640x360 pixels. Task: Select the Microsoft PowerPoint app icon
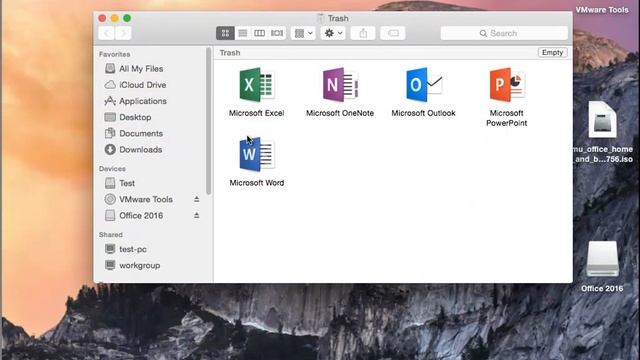point(507,85)
